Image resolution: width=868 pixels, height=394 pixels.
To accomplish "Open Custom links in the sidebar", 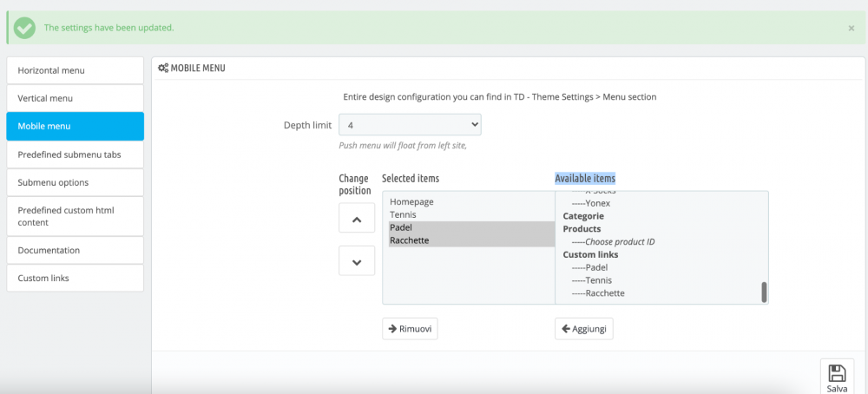I will (x=75, y=278).
